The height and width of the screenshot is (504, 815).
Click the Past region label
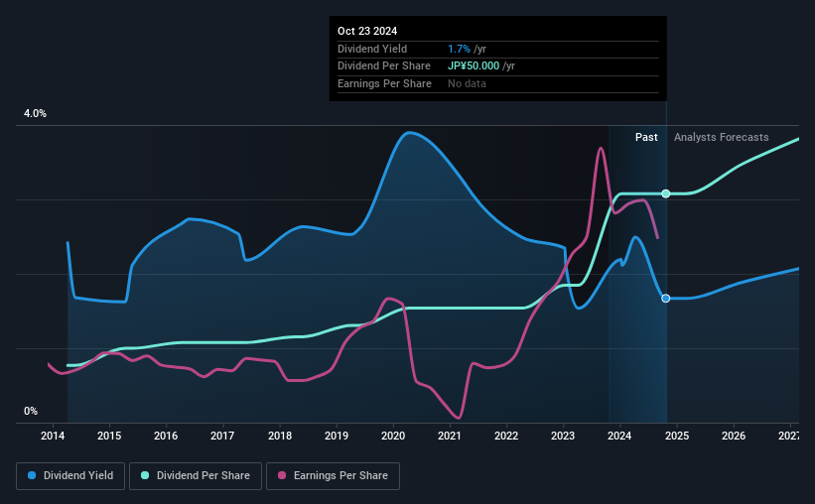(646, 137)
